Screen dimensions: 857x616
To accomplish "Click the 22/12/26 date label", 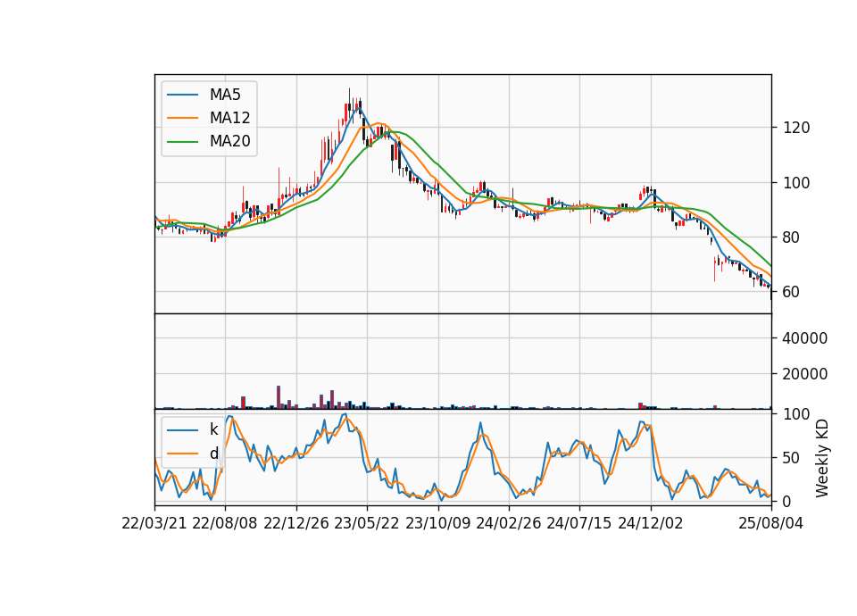I will click(x=296, y=523).
